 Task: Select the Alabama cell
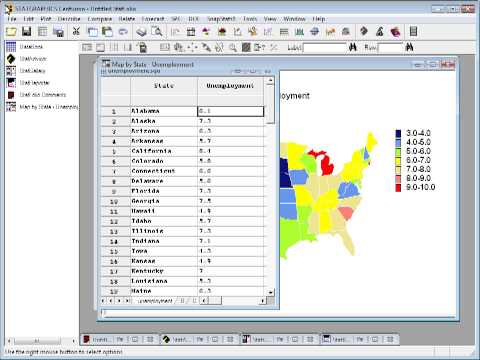click(164, 111)
